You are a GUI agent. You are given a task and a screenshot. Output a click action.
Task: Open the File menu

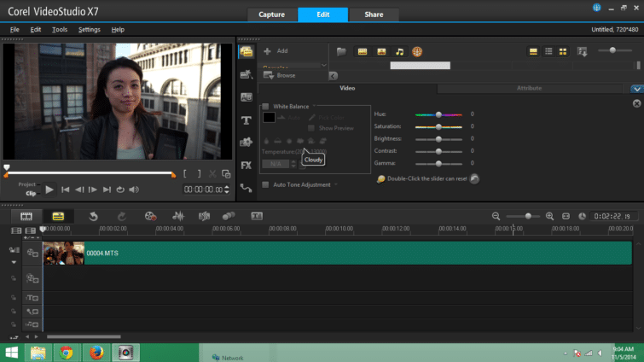[15, 30]
